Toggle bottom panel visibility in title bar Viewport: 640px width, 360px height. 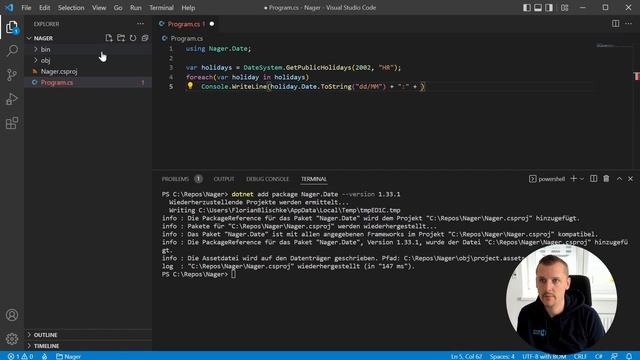pyautogui.click(x=538, y=8)
